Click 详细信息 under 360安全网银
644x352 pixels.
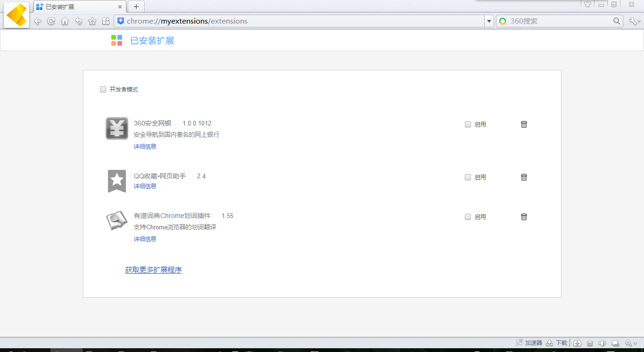pos(145,146)
